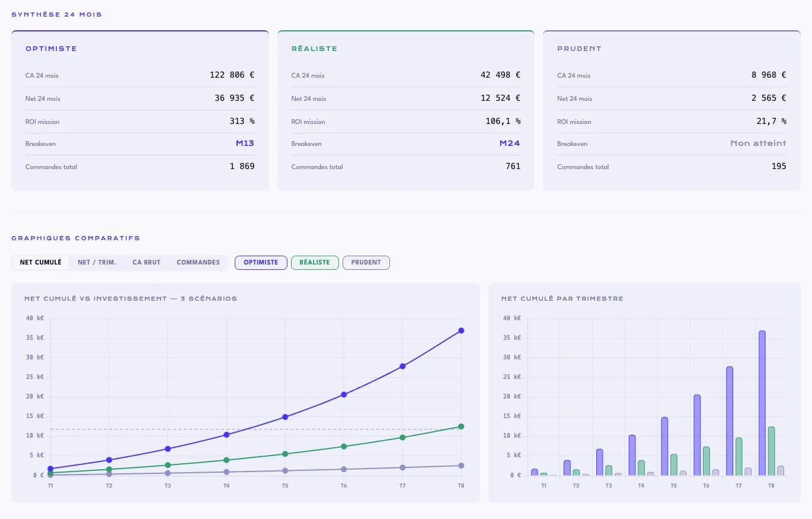The image size is (812, 519).
Task: Click the GRAPHIQUES COMPARATIFS section heading
Action: pyautogui.click(x=76, y=238)
